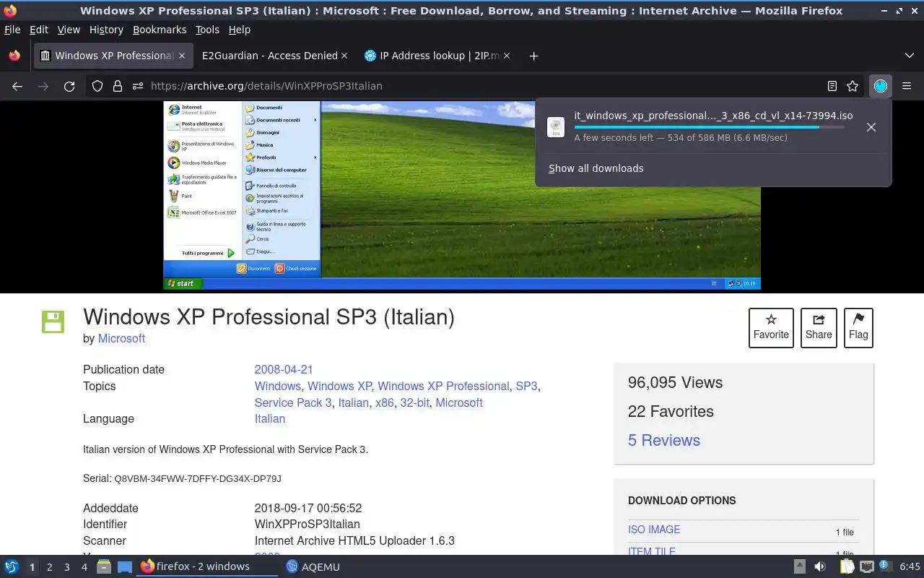Screen dimensions: 924x578
Task: Switch to AQEMU taskbar window
Action: coord(313,566)
